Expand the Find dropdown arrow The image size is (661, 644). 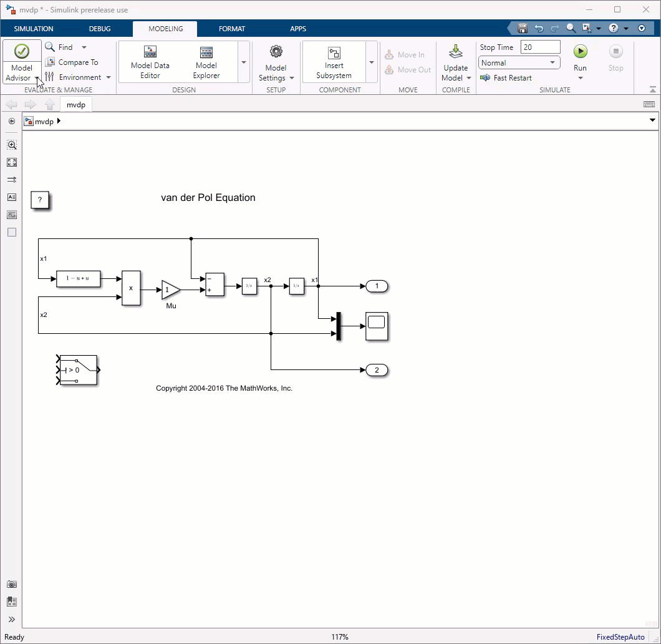click(84, 47)
